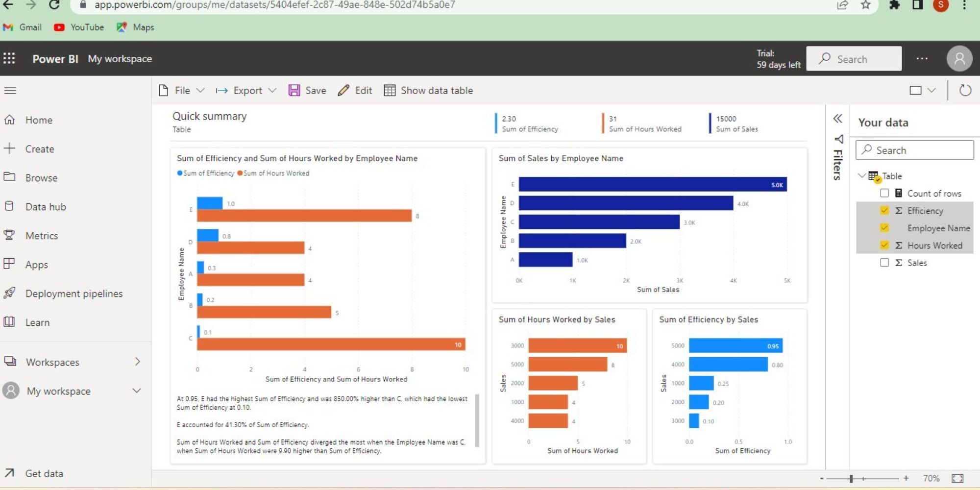Open the app launcher grid icon
Viewport: 980px width, 490px height.
point(9,59)
